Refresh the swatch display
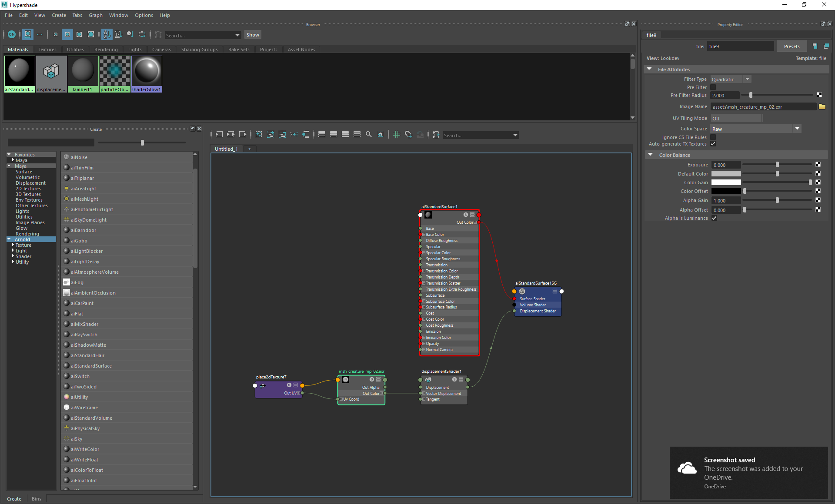The image size is (835, 504). (142, 34)
